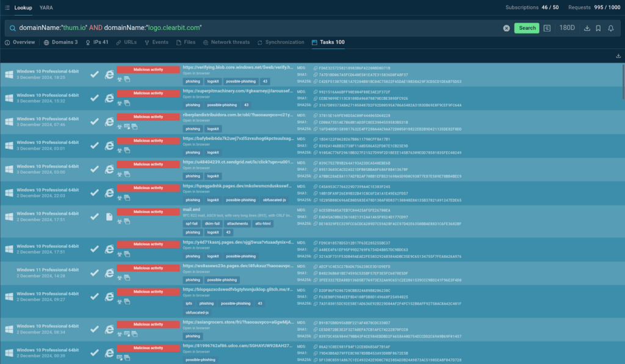
Task: Click the bookmark icon in search bar
Action: tap(598, 28)
